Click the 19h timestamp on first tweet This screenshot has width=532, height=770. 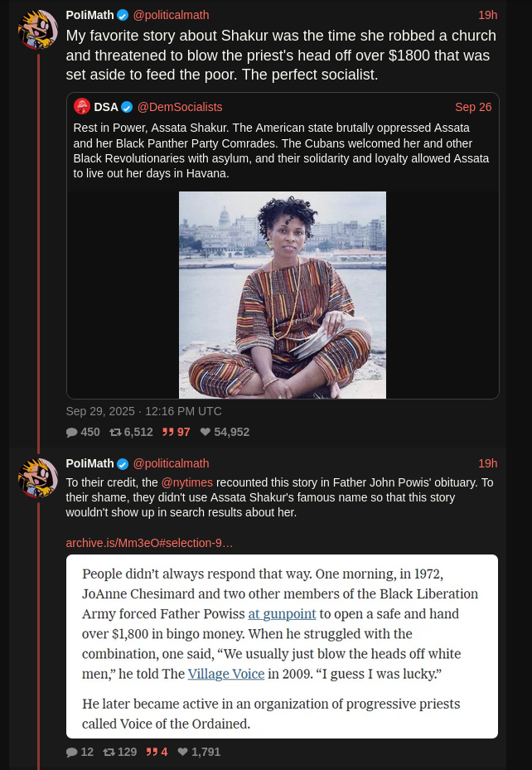coord(488,15)
